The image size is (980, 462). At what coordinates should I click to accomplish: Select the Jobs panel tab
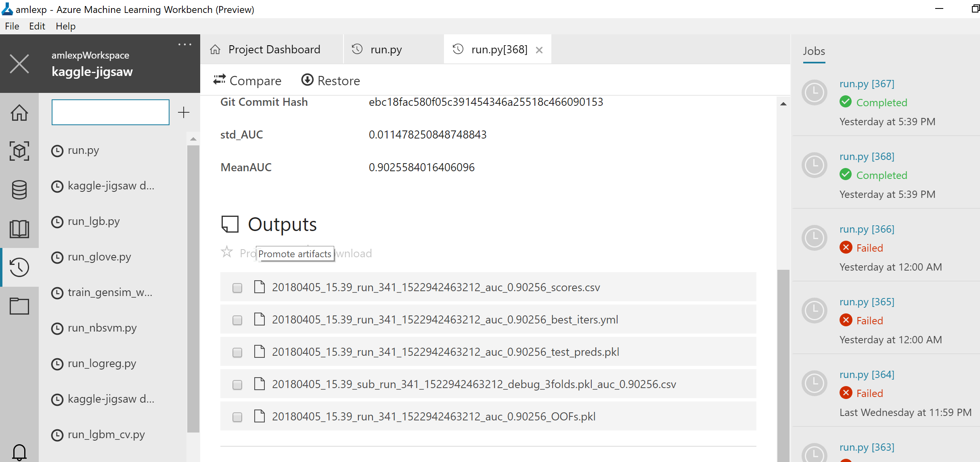pos(814,51)
